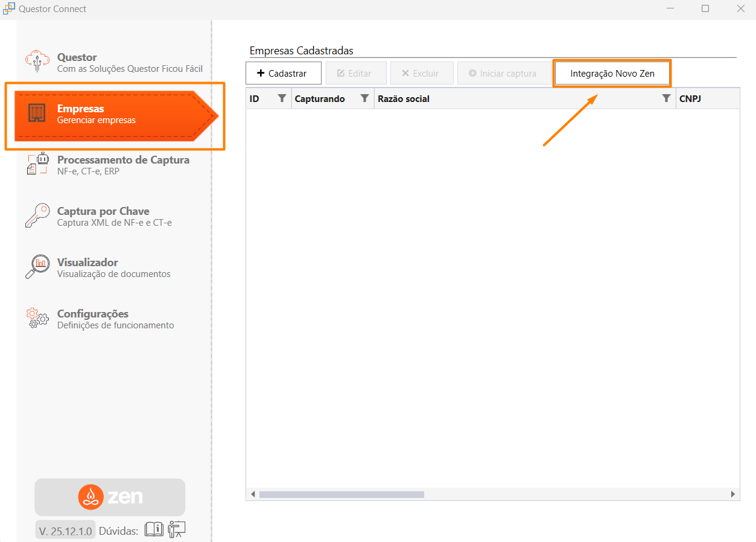Click the Empresas building icon

(x=37, y=113)
